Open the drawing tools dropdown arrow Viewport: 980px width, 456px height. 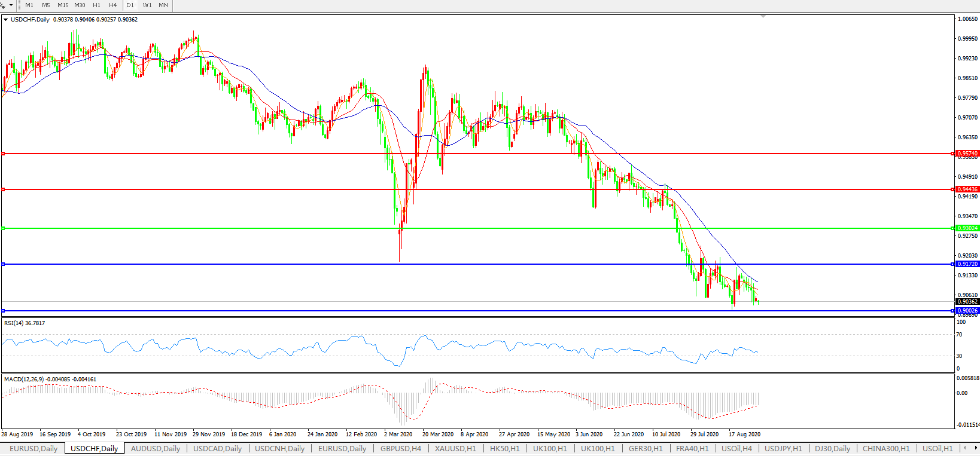(11, 5)
